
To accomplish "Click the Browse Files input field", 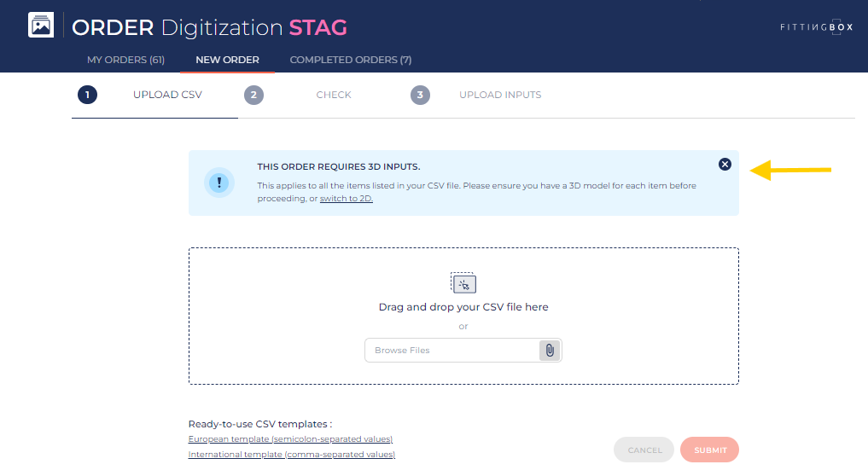I will tap(452, 351).
